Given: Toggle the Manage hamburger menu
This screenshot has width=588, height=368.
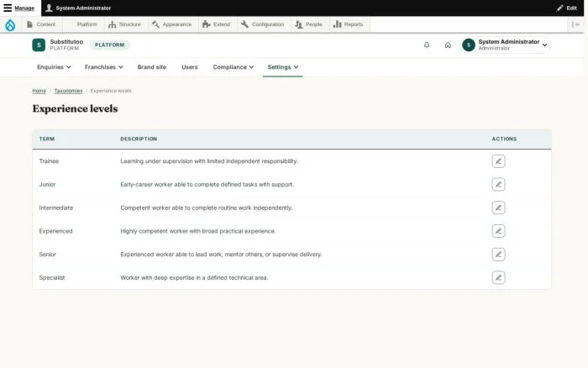Looking at the screenshot, I should [x=19, y=8].
